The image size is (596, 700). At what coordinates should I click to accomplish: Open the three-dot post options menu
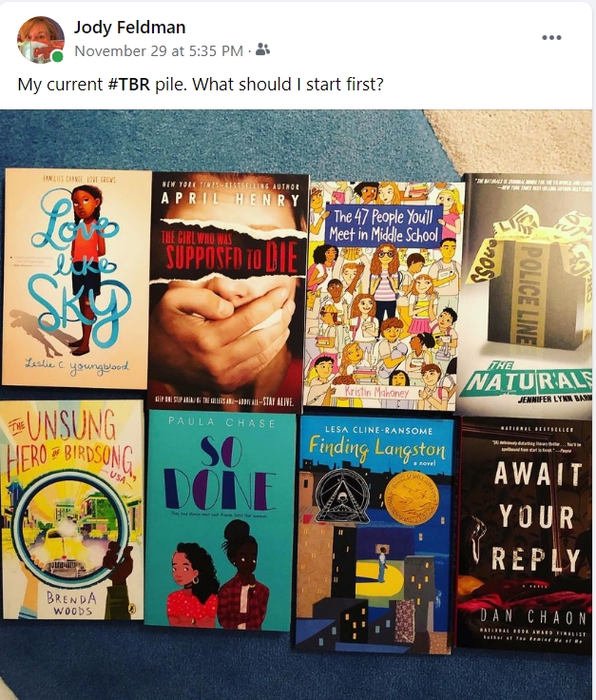click(x=551, y=37)
